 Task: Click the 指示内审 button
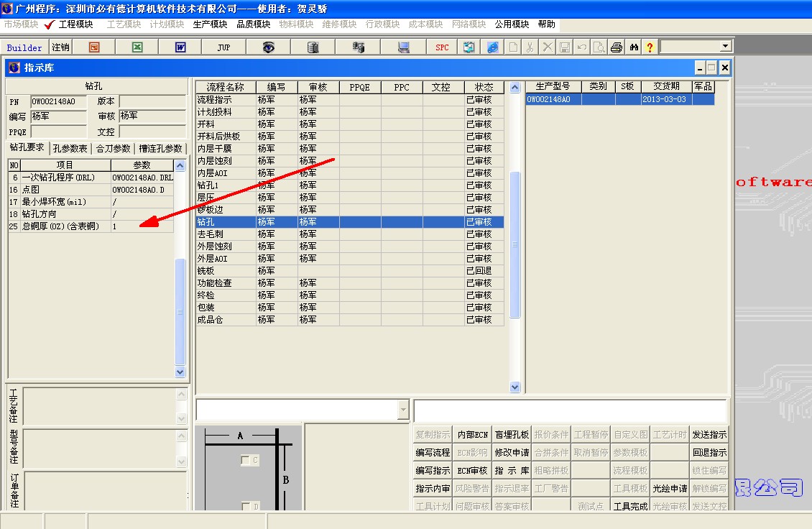tap(433, 488)
